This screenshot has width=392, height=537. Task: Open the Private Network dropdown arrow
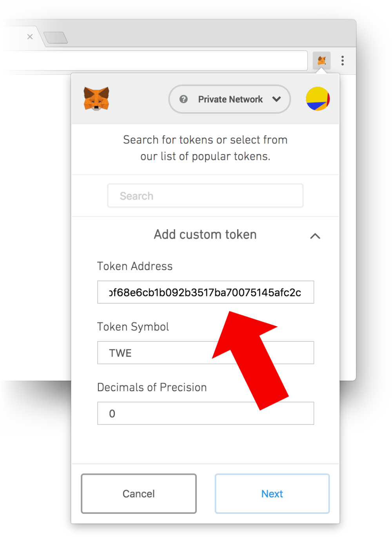(277, 99)
